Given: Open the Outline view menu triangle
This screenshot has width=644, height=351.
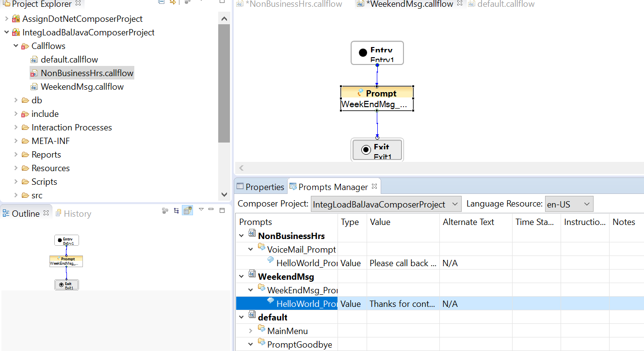Looking at the screenshot, I should [x=201, y=210].
